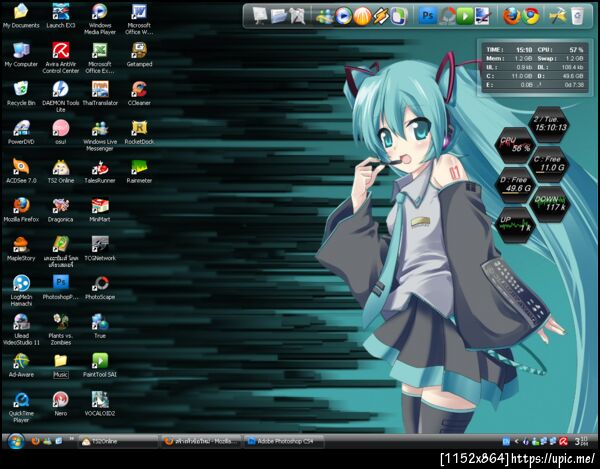Image resolution: width=600 pixels, height=469 pixels.
Task: Launch the MapleStory desktop shortcut
Action: [21, 249]
